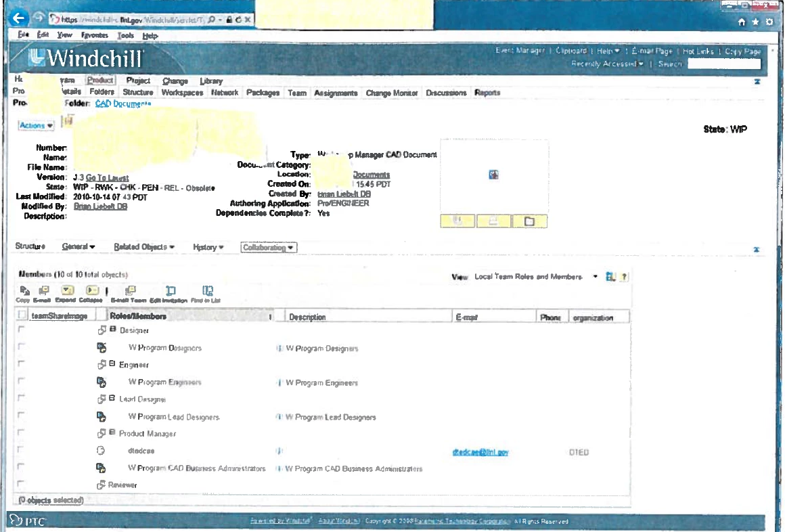Tick the checkbox for the Reviewer row

coord(20,483)
